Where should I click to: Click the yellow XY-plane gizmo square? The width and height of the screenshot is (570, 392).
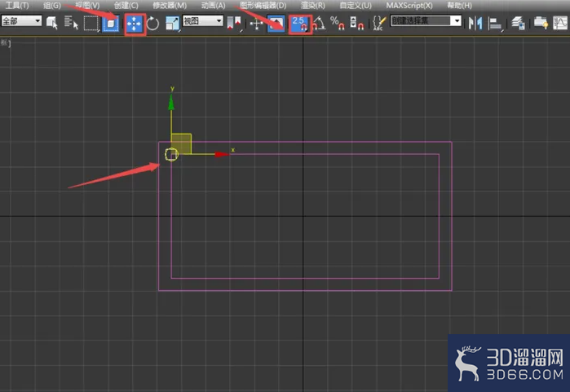click(x=181, y=144)
